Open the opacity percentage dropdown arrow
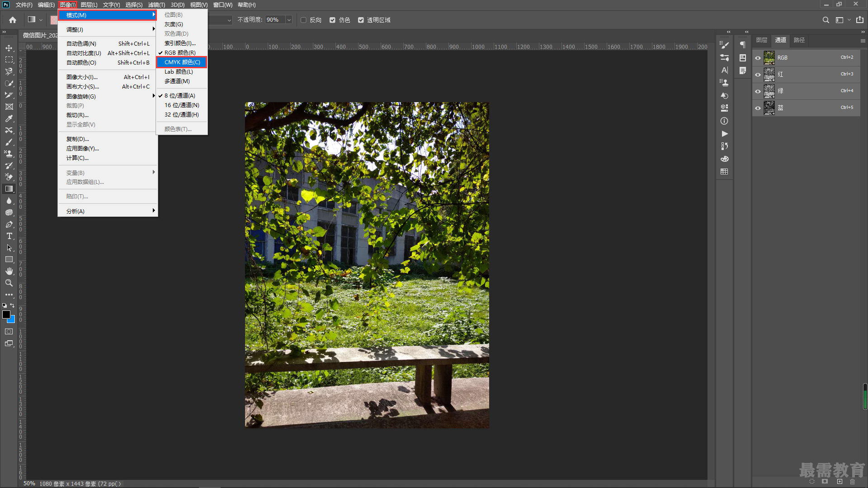The height and width of the screenshot is (488, 868). point(289,20)
